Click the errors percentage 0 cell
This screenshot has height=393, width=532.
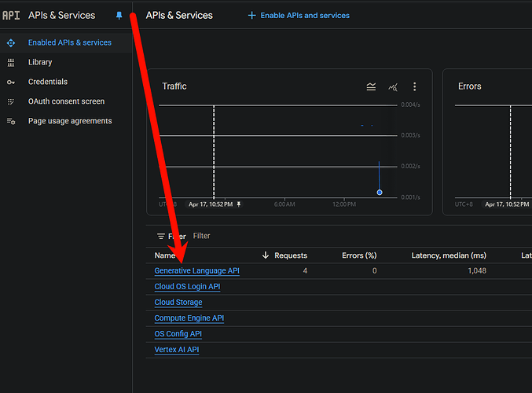coord(374,271)
